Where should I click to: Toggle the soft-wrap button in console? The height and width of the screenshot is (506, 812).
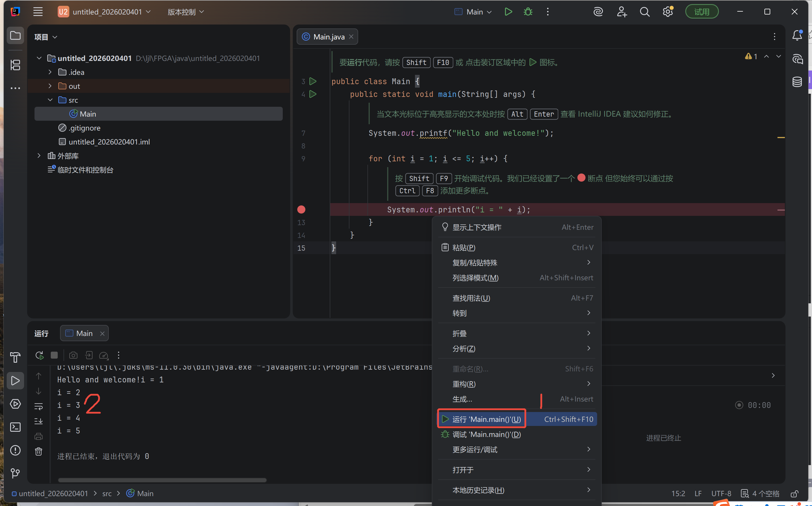[x=39, y=406]
